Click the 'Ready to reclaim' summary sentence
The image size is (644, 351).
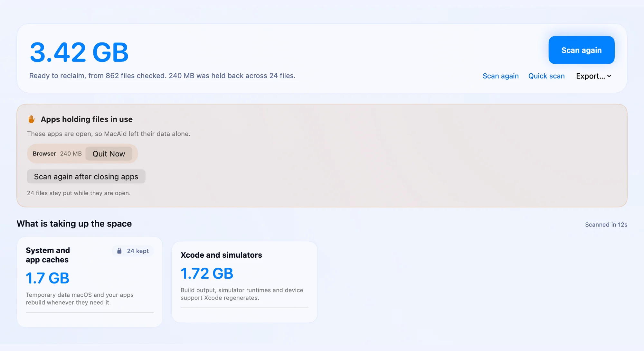162,76
